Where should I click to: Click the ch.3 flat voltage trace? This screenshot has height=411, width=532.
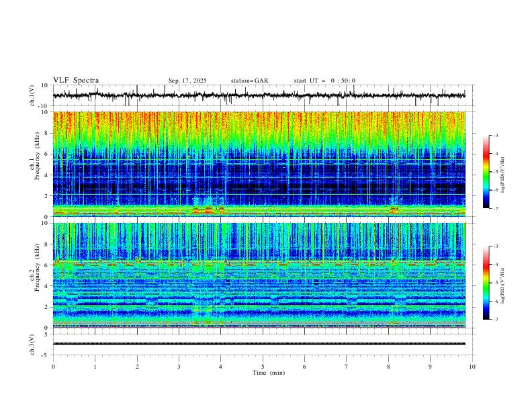pos(259,344)
